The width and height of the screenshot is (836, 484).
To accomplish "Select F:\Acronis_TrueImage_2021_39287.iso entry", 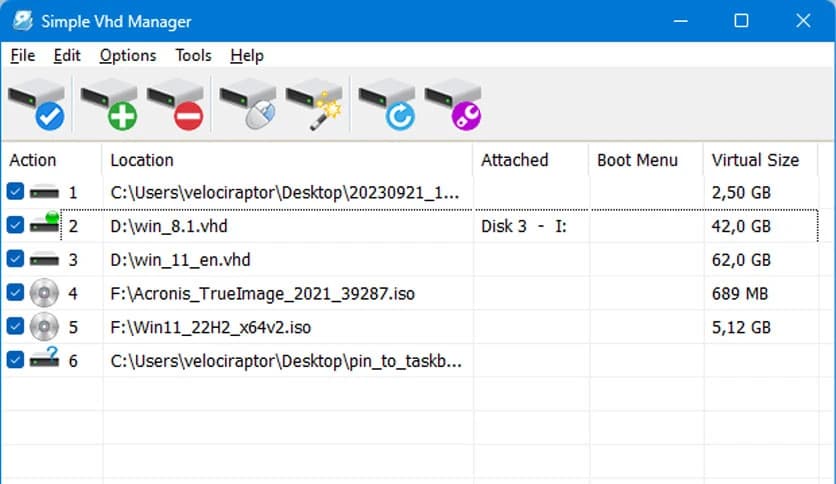I will [x=262, y=293].
